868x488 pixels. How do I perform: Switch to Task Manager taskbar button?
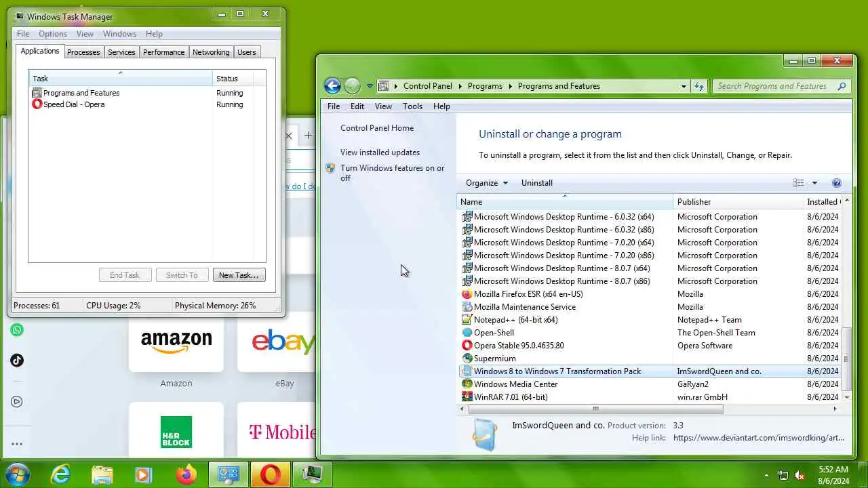[x=312, y=475]
